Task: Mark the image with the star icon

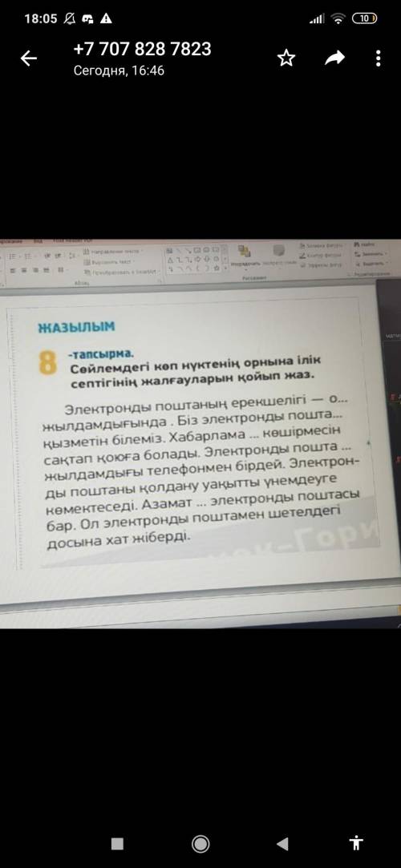Action: point(286,59)
